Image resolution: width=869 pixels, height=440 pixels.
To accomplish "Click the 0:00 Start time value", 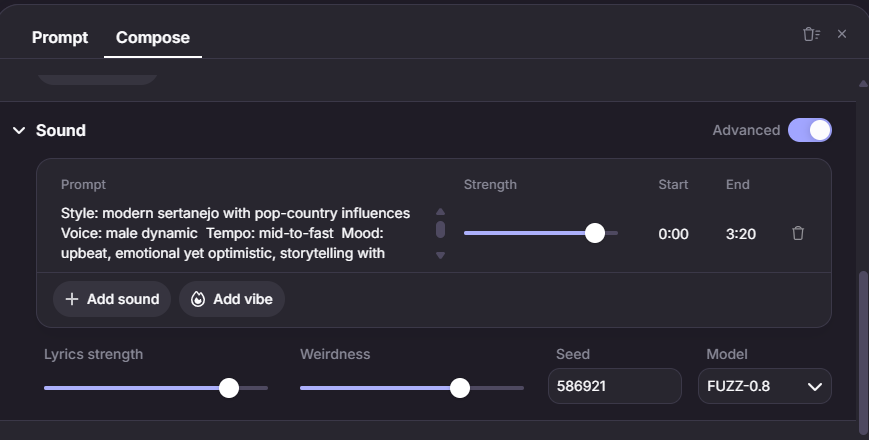I will point(673,234).
